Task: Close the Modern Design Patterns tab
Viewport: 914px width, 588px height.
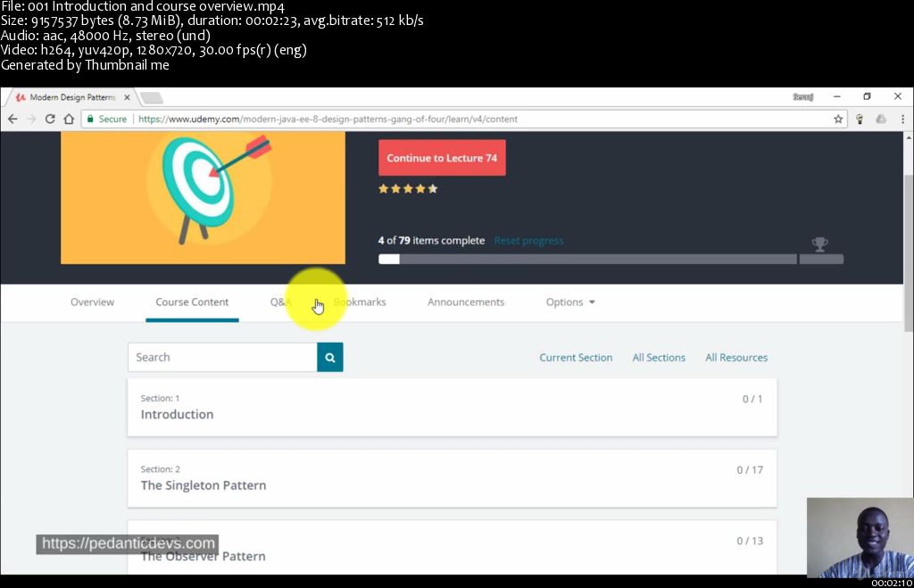Action: [x=127, y=97]
